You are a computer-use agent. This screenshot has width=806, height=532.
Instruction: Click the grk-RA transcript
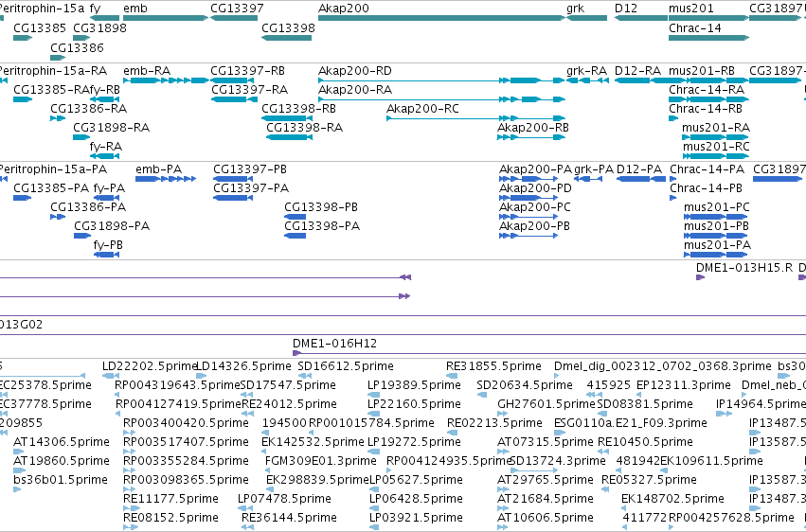coord(587,80)
